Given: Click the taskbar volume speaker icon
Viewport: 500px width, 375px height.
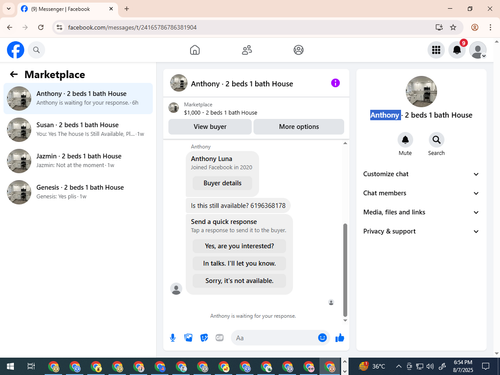Looking at the screenshot, I should pos(430,367).
